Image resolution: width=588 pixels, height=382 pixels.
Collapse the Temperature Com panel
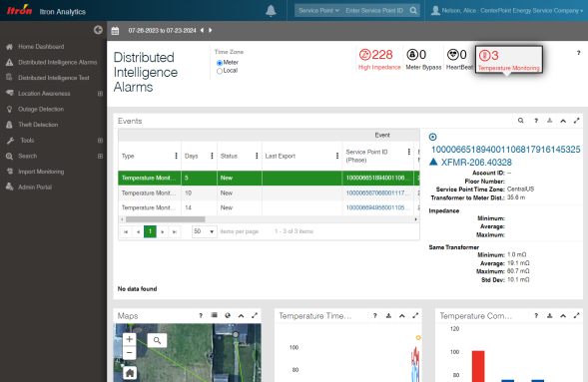pyautogui.click(x=563, y=316)
